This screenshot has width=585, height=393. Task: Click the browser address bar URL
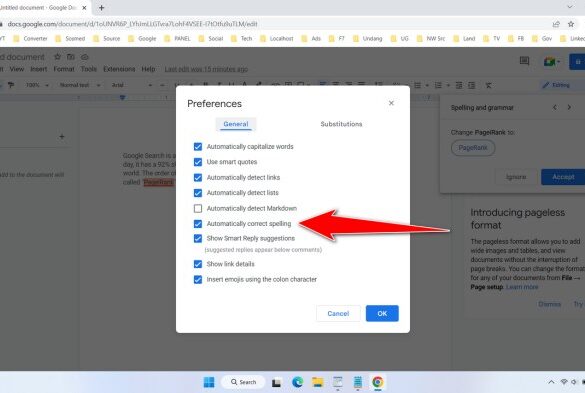[132, 24]
